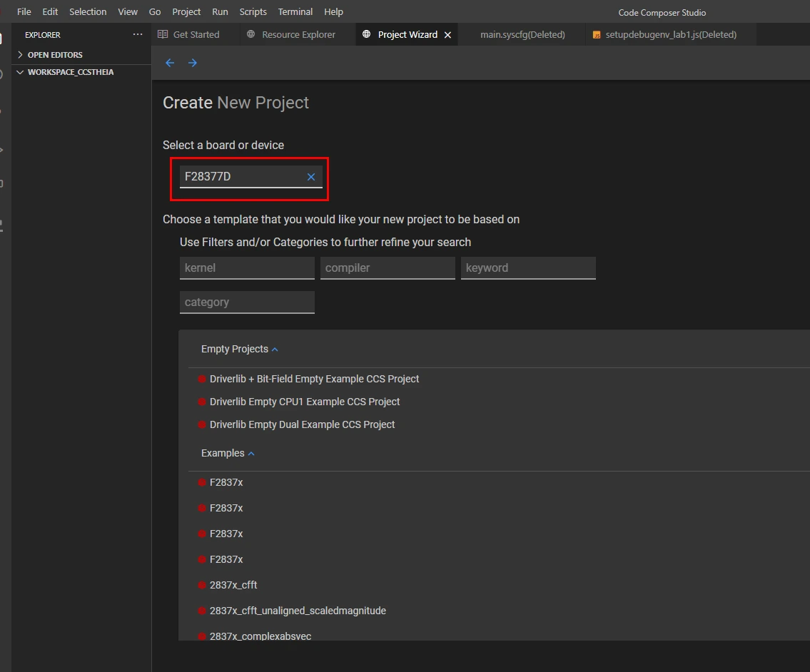Screen dimensions: 810x672
Task: Select Driverlib Empty CPU1 Example CCS Project
Action: (x=305, y=402)
